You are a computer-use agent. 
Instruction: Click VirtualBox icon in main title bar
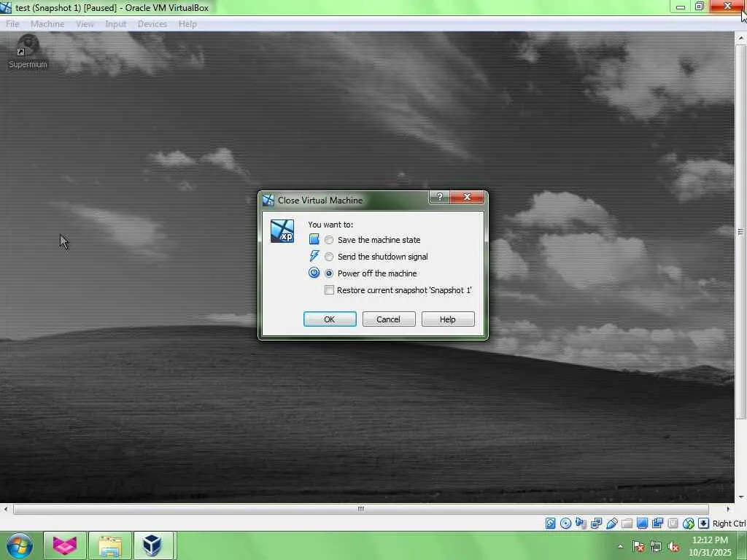tap(6, 7)
